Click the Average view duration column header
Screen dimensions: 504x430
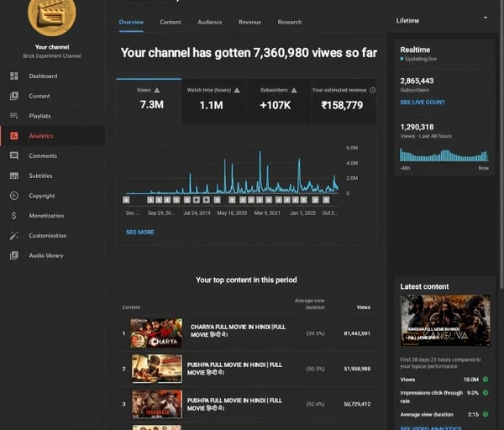(x=309, y=304)
